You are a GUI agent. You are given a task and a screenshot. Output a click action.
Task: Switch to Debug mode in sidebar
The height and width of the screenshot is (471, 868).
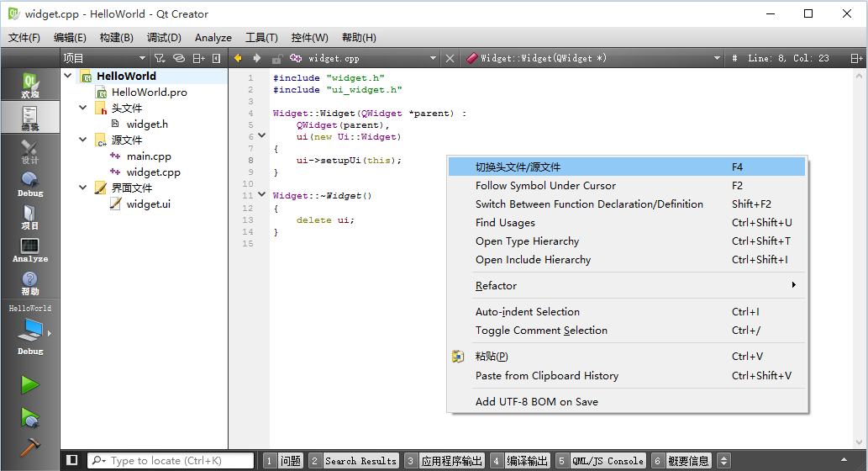pos(30,184)
